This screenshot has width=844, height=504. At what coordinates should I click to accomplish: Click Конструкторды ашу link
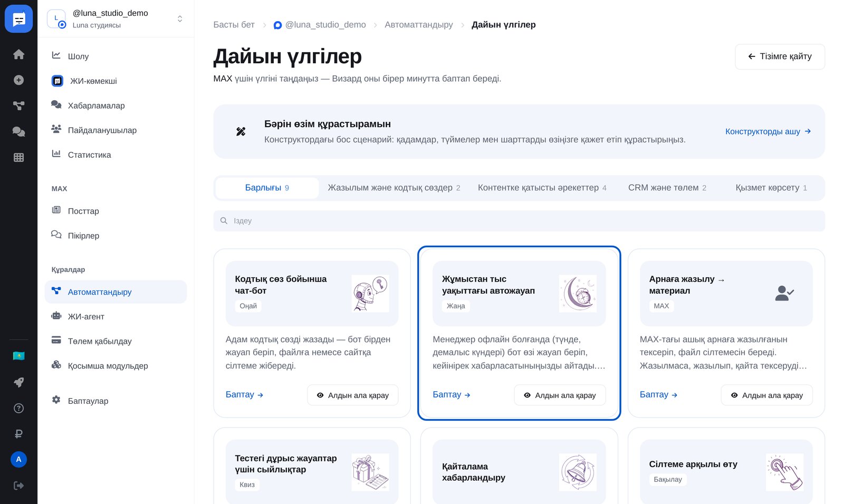[x=768, y=131]
